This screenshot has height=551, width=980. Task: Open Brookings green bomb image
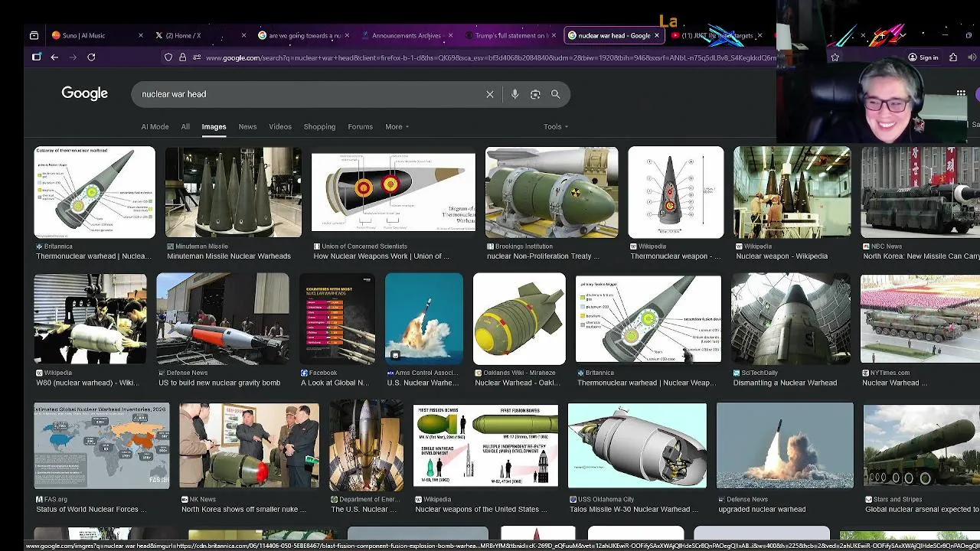tap(551, 192)
